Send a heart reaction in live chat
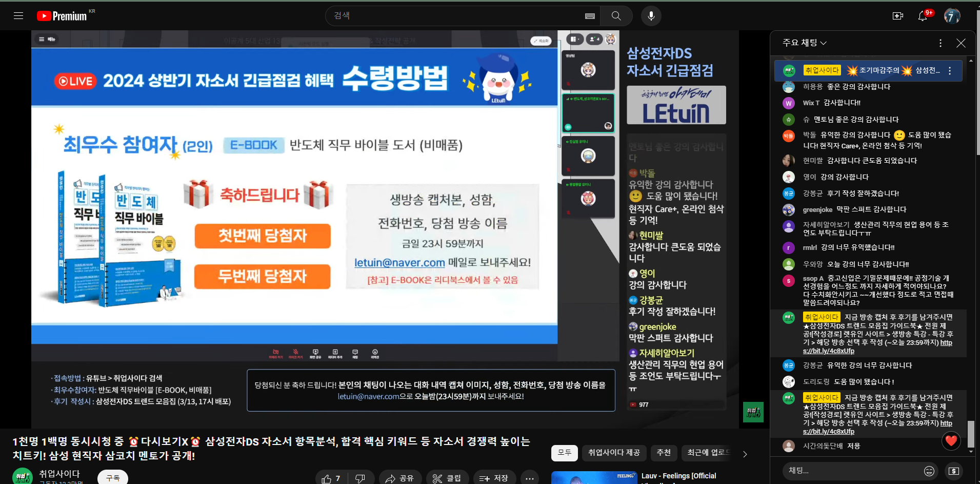Screen dimensions: 980x484 click(951, 440)
